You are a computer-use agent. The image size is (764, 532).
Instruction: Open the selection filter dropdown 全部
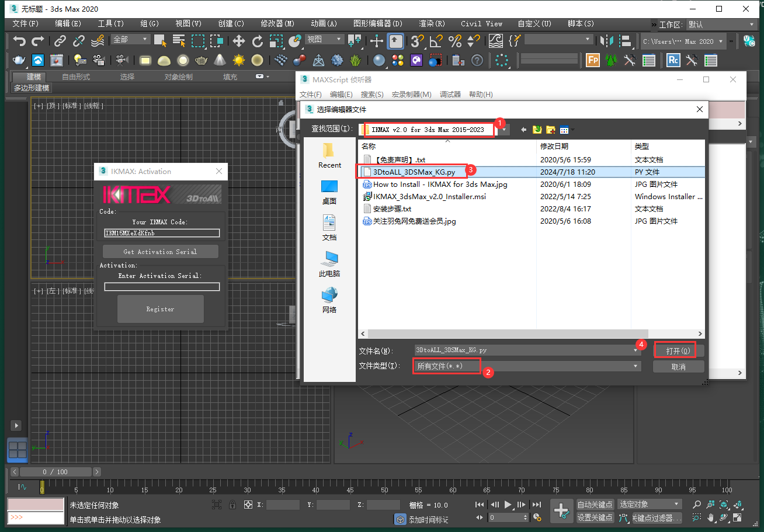tap(130, 40)
